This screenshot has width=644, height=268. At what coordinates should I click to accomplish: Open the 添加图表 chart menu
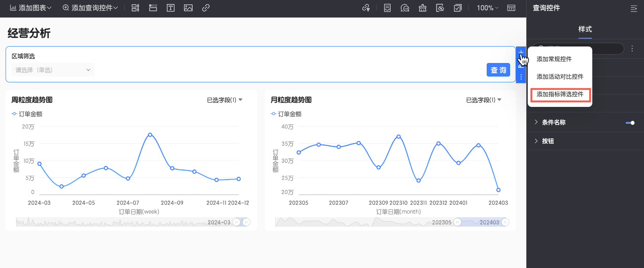click(x=31, y=8)
